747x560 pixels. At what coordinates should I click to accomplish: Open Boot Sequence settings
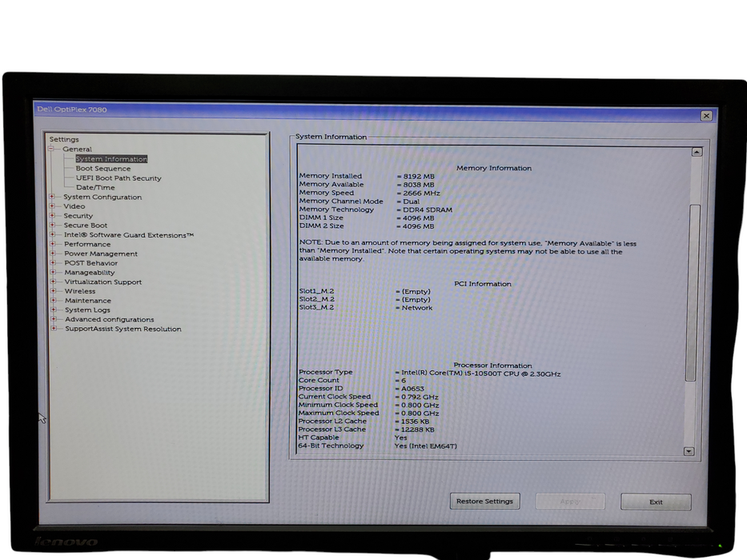103,169
